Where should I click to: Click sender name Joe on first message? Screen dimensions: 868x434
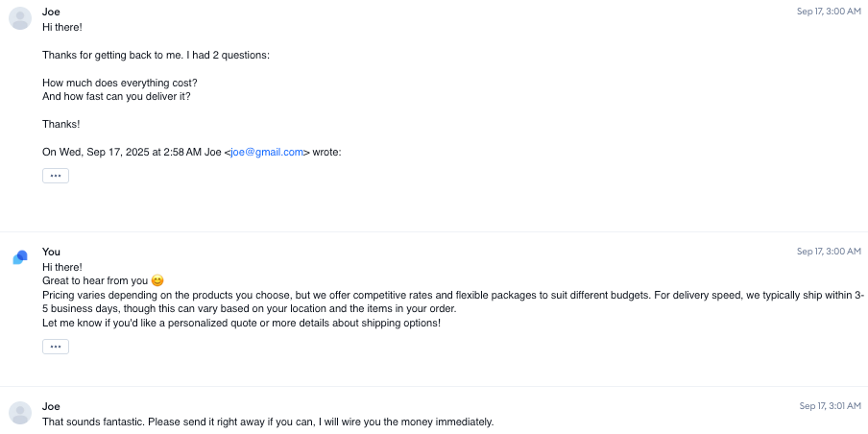click(51, 12)
